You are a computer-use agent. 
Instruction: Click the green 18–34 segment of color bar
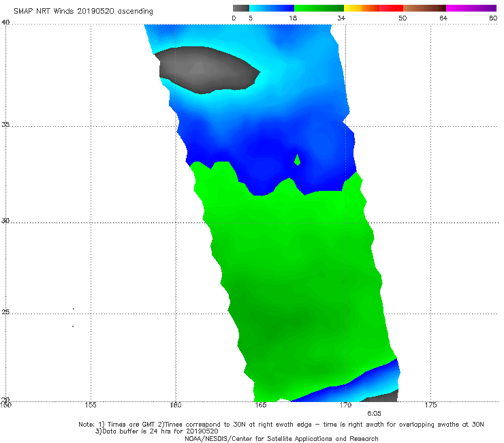coord(319,8)
